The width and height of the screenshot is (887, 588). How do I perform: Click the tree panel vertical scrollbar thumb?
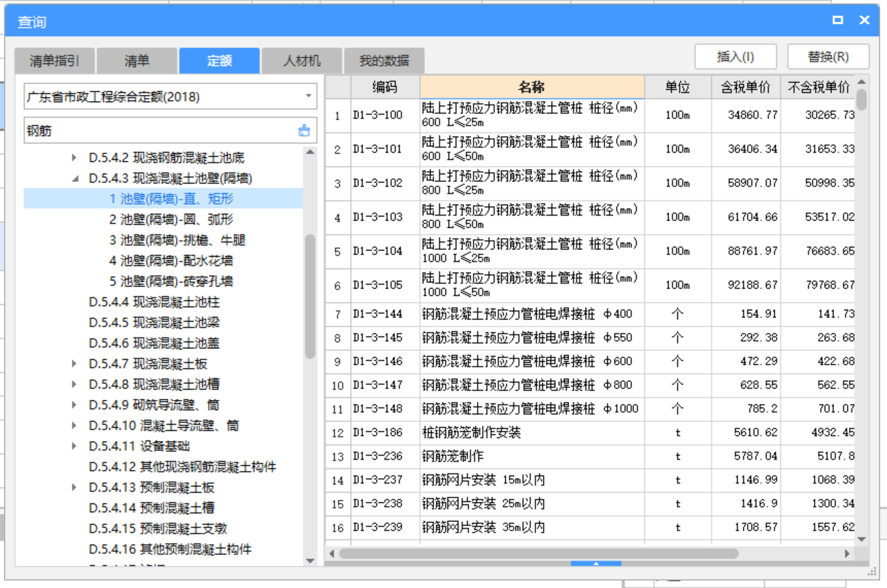point(310,296)
